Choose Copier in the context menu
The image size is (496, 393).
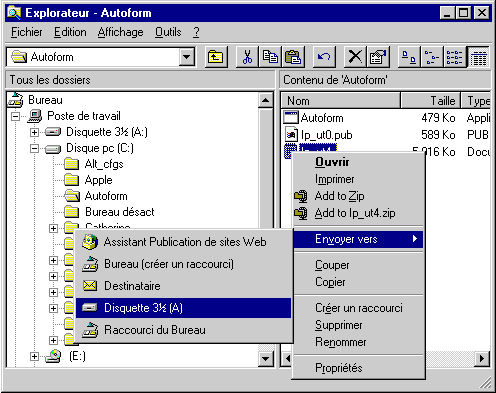click(x=358, y=282)
